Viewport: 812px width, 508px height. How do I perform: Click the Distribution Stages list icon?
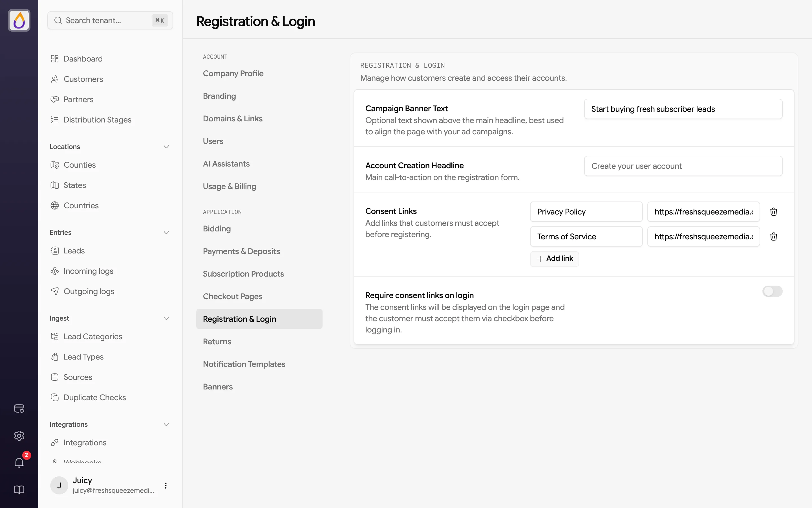point(55,120)
